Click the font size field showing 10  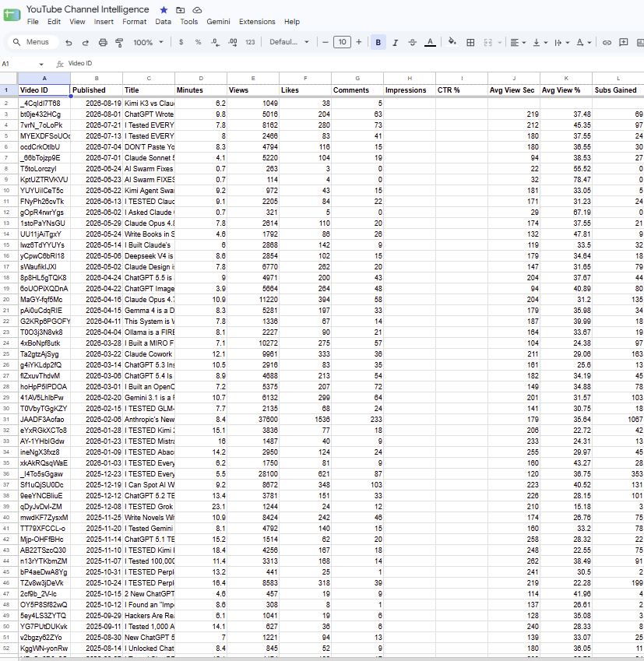pyautogui.click(x=342, y=42)
